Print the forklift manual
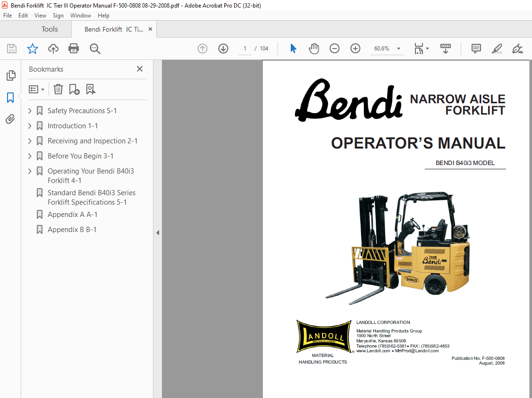532x398 pixels. tap(74, 49)
